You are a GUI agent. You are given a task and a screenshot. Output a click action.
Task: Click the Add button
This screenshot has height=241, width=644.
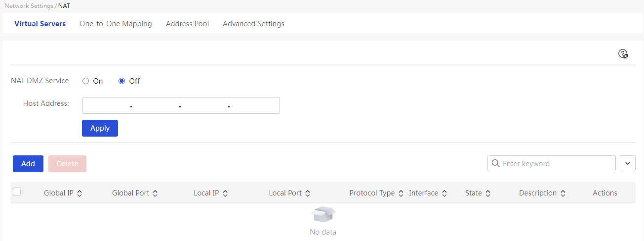28,164
